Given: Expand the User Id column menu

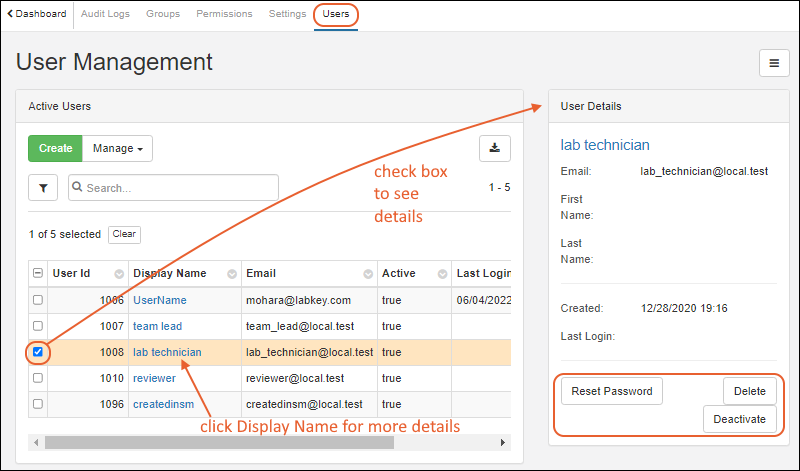Looking at the screenshot, I should pos(119,274).
